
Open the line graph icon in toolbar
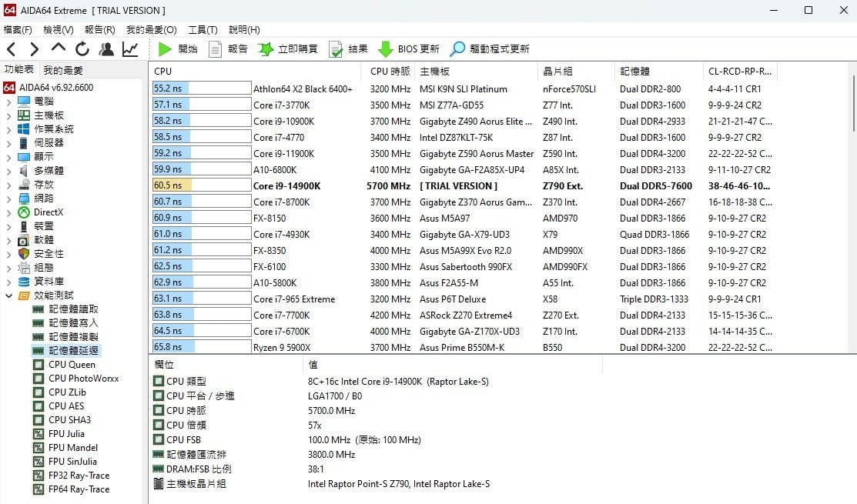pyautogui.click(x=130, y=49)
